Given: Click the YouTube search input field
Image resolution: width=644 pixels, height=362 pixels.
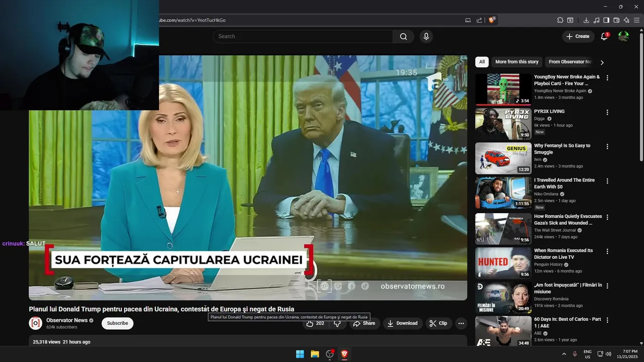Looking at the screenshot, I should [303, 36].
